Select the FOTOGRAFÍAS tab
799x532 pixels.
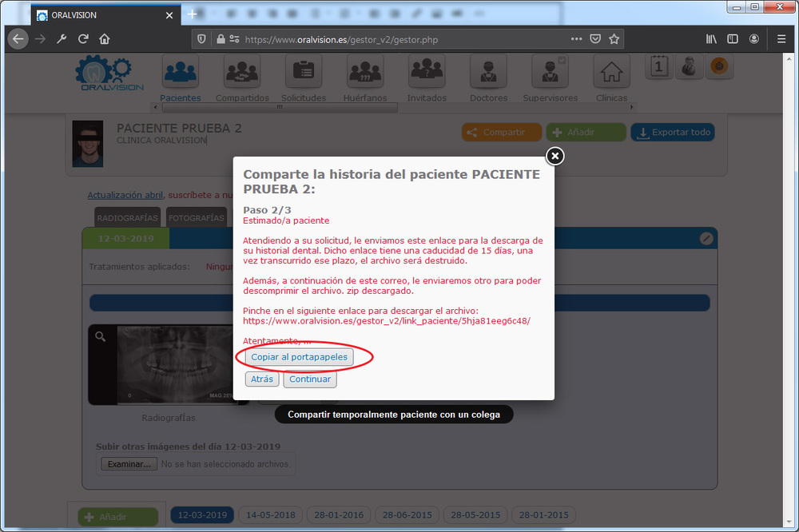point(197,218)
